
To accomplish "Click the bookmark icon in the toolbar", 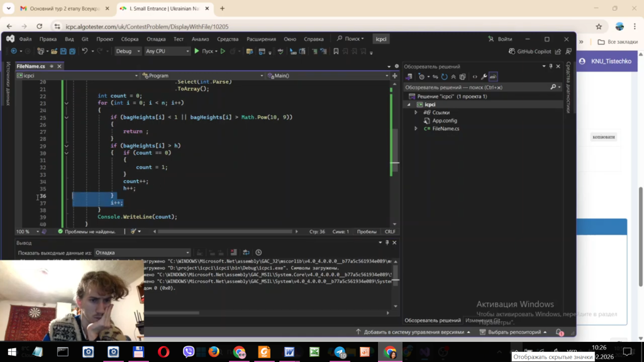I will (x=336, y=52).
